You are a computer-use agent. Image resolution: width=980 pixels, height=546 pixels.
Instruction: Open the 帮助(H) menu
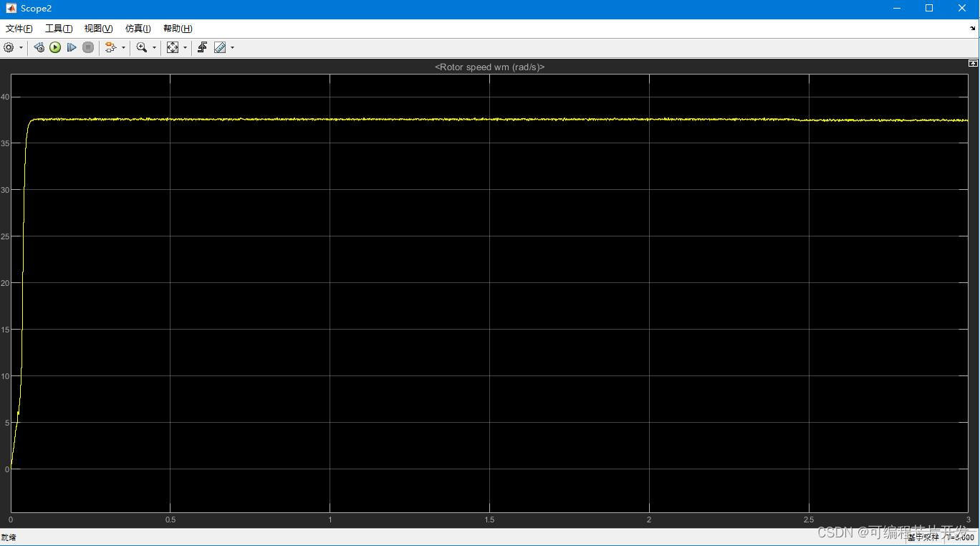pos(178,29)
